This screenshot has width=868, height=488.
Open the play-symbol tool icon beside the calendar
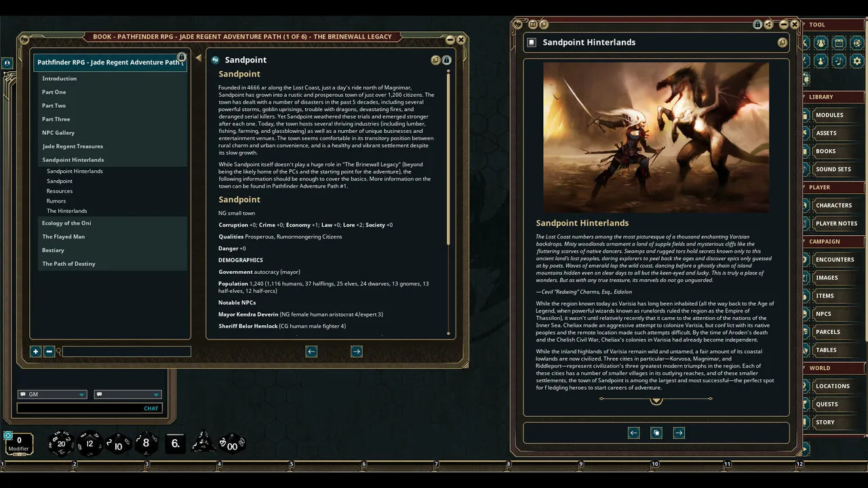(x=857, y=43)
